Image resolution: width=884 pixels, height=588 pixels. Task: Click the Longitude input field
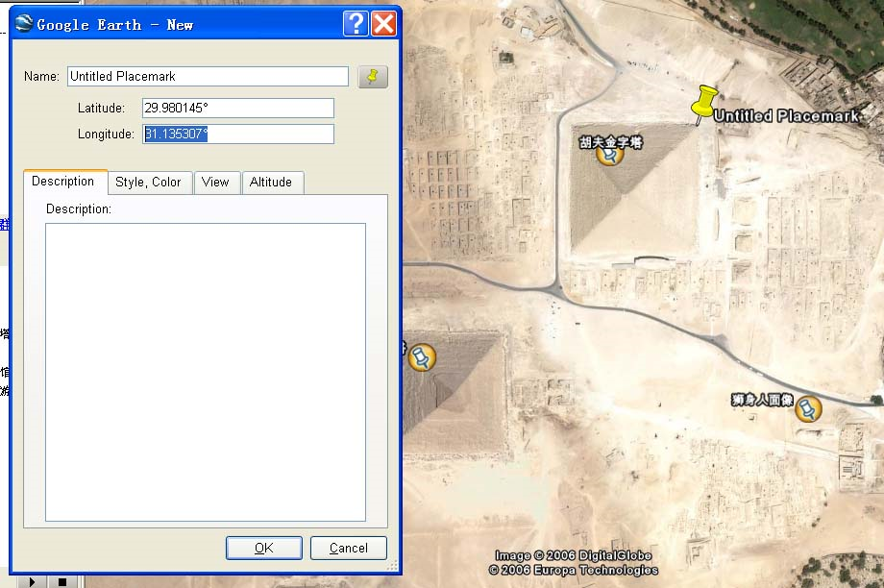(238, 134)
